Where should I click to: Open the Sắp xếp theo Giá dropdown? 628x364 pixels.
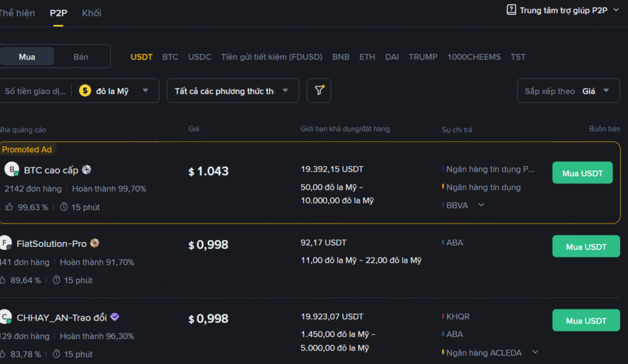(568, 91)
